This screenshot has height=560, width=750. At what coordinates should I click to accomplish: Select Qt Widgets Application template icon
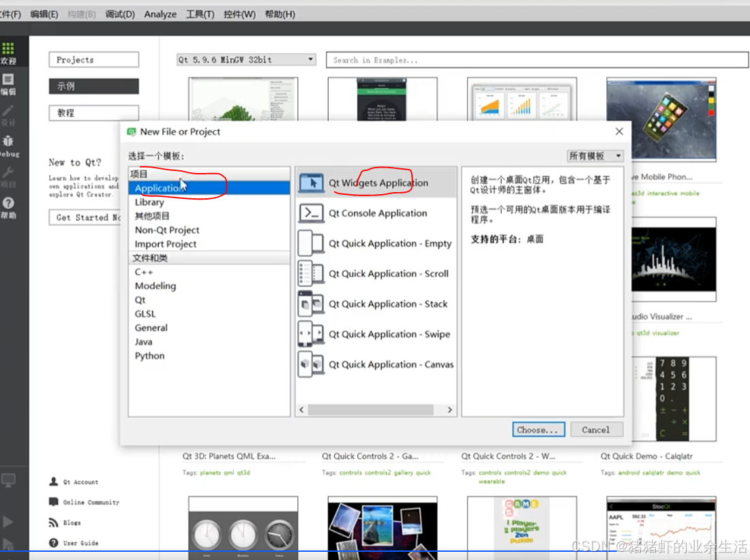pyautogui.click(x=311, y=183)
